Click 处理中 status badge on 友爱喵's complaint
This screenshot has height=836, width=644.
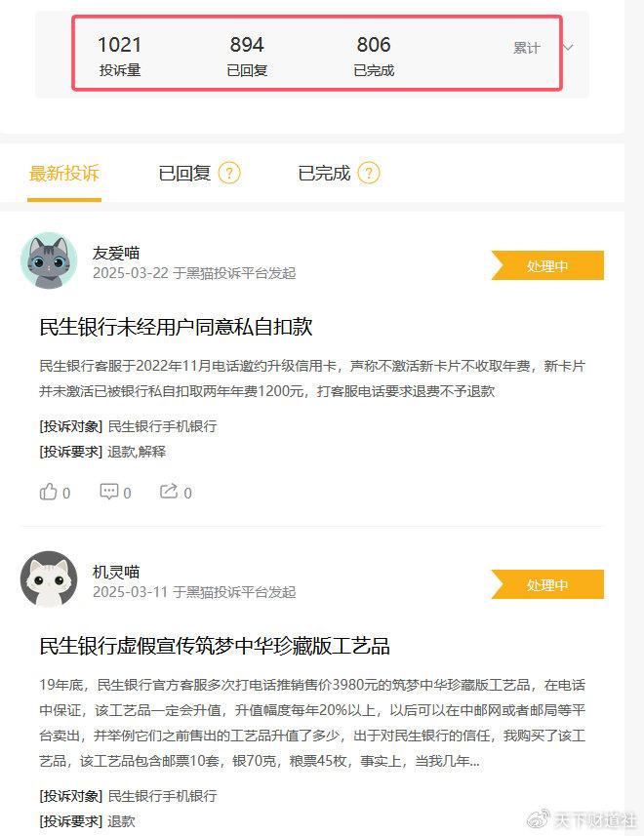pos(547,265)
